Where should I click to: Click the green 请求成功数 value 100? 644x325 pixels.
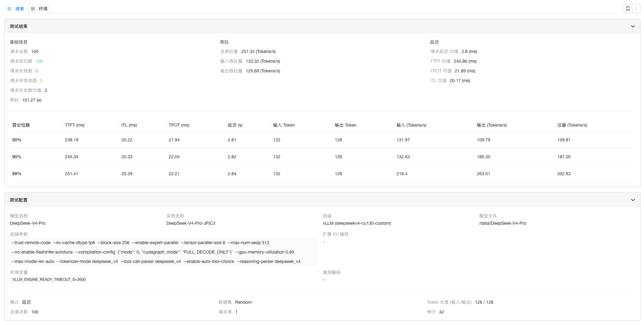(x=39, y=61)
